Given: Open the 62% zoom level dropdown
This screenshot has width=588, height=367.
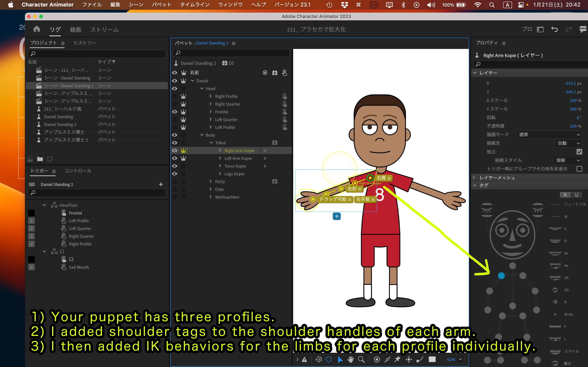Looking at the screenshot, I should tap(460, 359).
